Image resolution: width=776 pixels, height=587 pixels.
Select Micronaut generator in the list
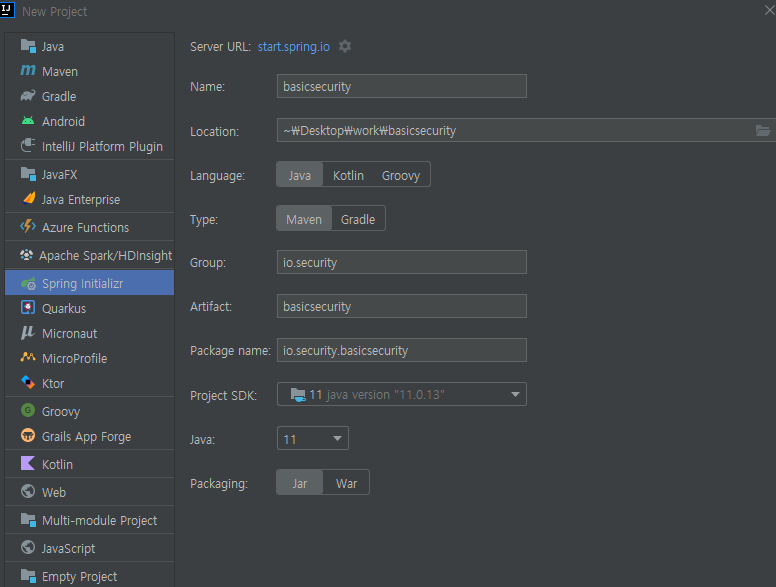90,333
